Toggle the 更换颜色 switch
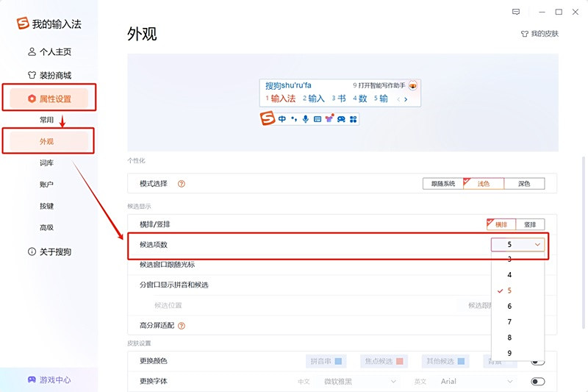This screenshot has width=588, height=392. pos(538,362)
